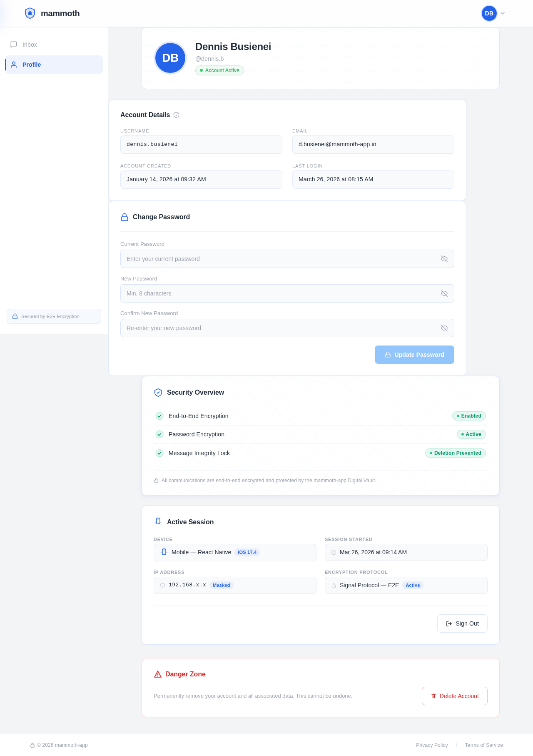This screenshot has width=533, height=756.
Task: Open the Privacy Policy link
Action: [432, 745]
